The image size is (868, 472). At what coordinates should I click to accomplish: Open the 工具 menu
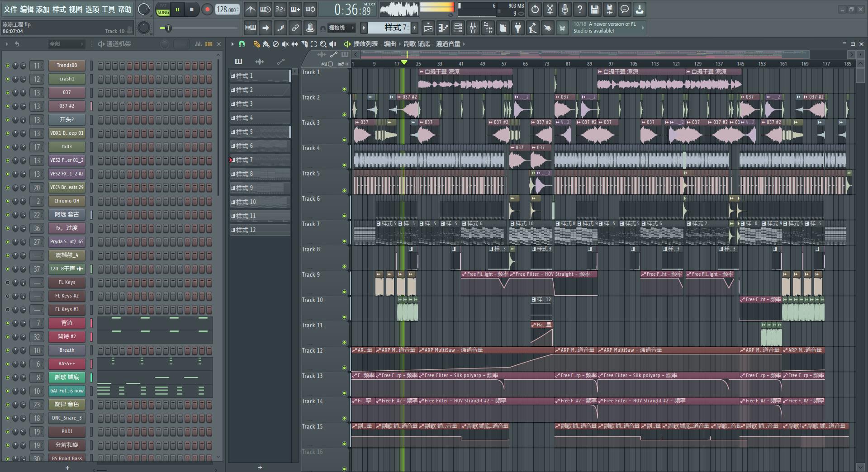click(108, 9)
